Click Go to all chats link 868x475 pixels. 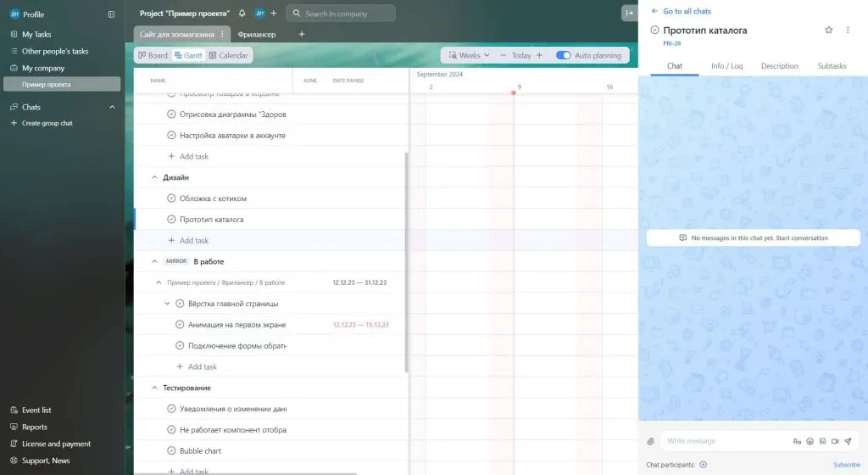[681, 11]
